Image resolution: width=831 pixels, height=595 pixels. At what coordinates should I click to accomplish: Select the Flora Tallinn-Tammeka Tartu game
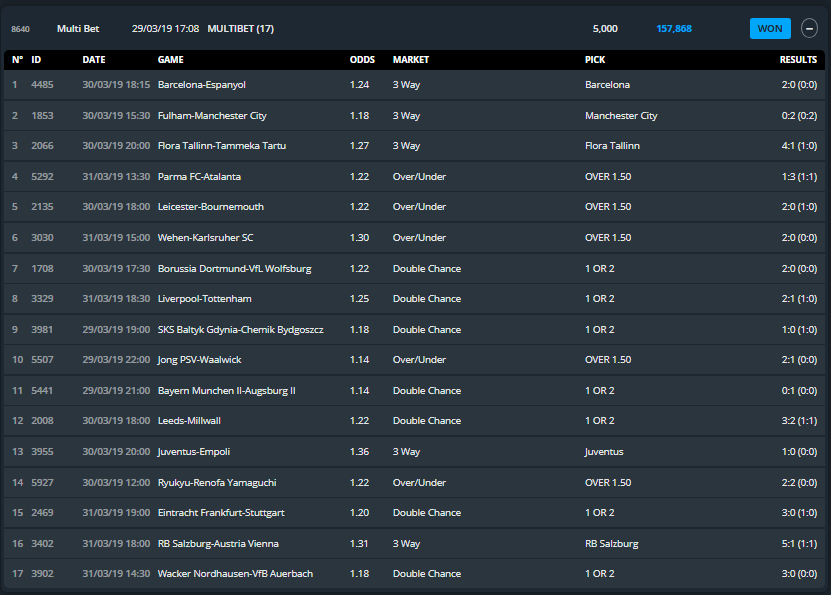coord(222,146)
